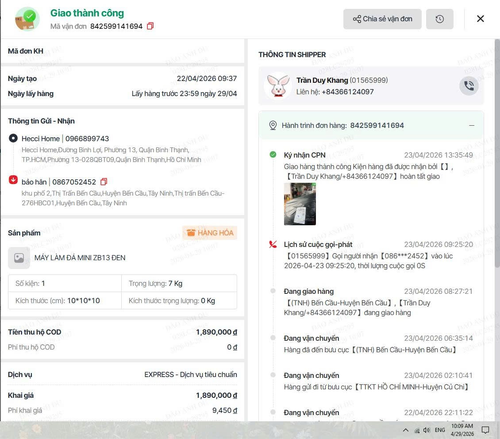Click the Phí khai giá value 9,450 đ
This screenshot has width=500, height=439.
(225, 410)
